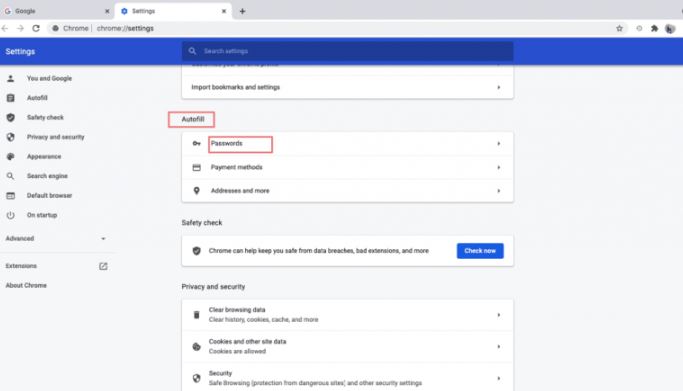Click the browser forward arrow
The height and width of the screenshot is (391, 683).
click(x=20, y=28)
